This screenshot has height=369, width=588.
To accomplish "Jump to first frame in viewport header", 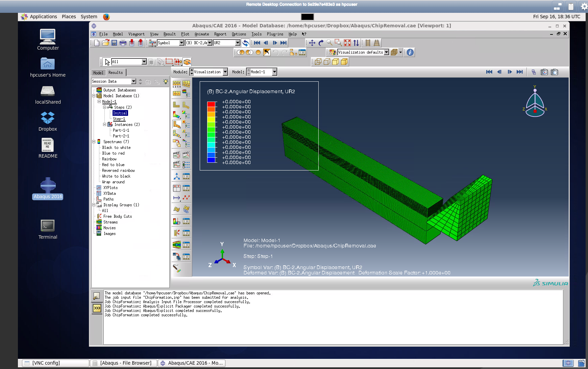I will (x=489, y=72).
